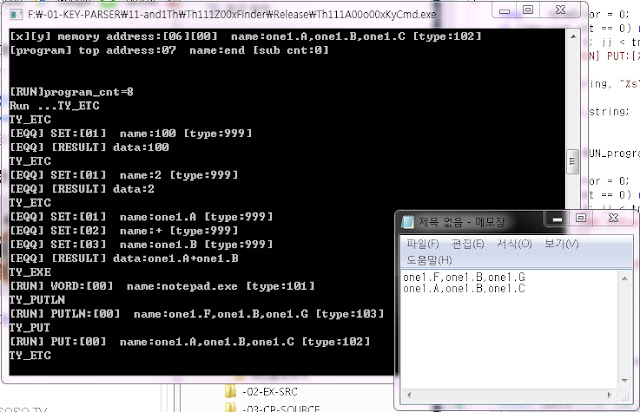
Task: Click the console window title bar icon
Action: (16, 15)
